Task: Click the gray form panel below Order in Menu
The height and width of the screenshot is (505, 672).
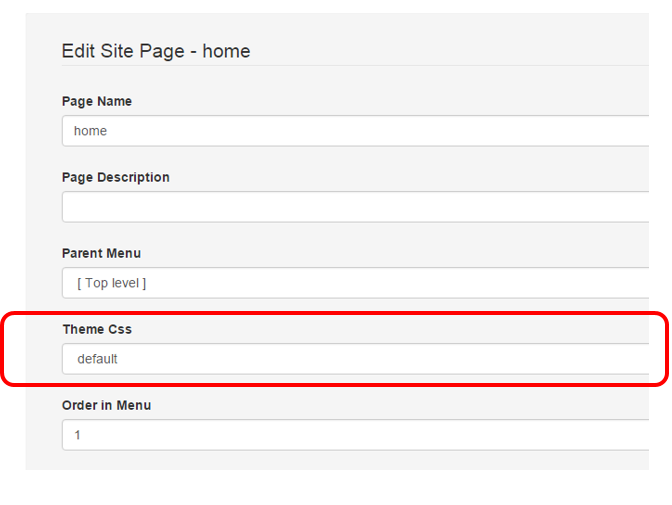Action: click(337, 460)
